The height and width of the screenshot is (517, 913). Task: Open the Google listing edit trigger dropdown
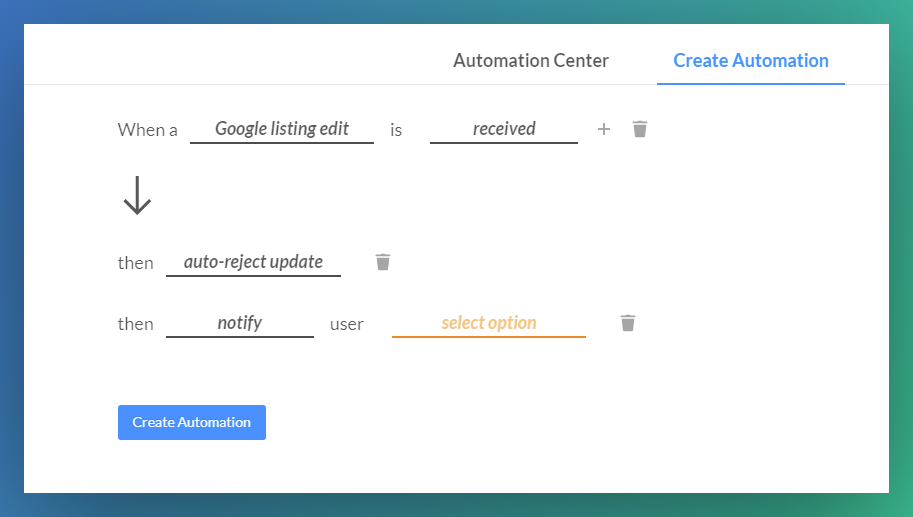click(282, 129)
